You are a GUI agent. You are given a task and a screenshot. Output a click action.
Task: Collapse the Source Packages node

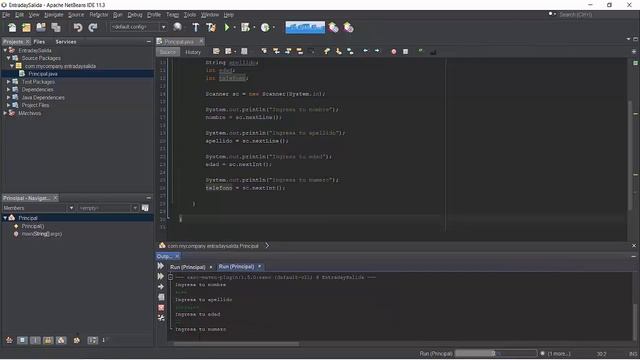tap(8, 58)
